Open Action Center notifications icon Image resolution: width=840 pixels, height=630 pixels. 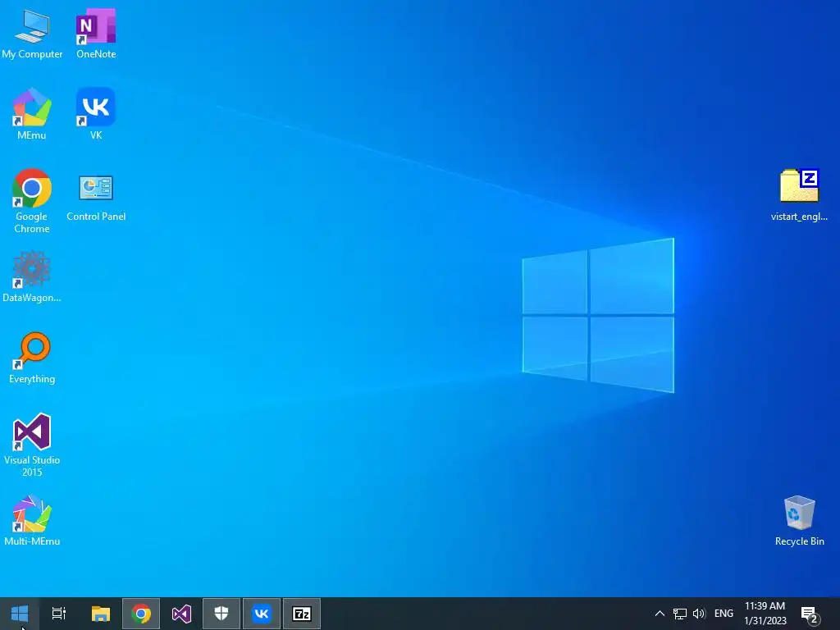coord(810,614)
